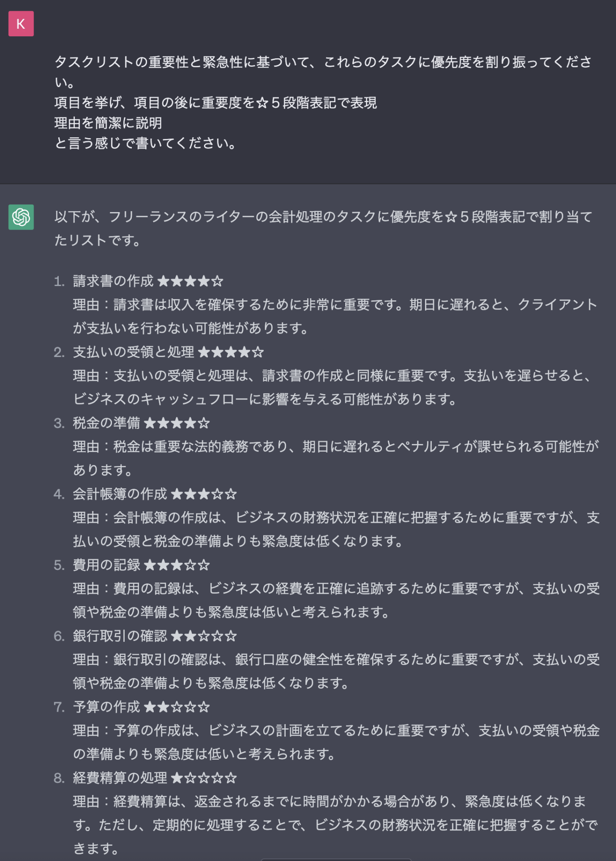The image size is (616, 861).
Task: Click the star rating beside 銀行取引の確認
Action: [204, 636]
